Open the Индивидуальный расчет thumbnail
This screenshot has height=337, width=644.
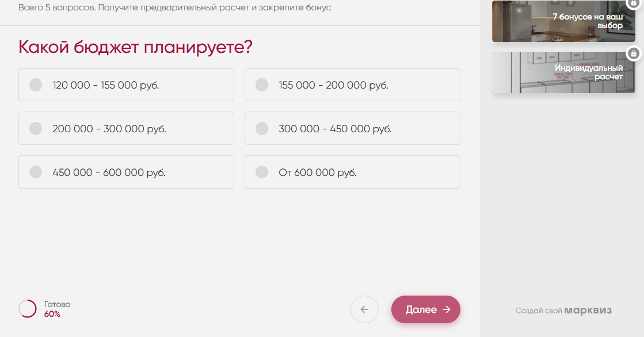tap(563, 72)
